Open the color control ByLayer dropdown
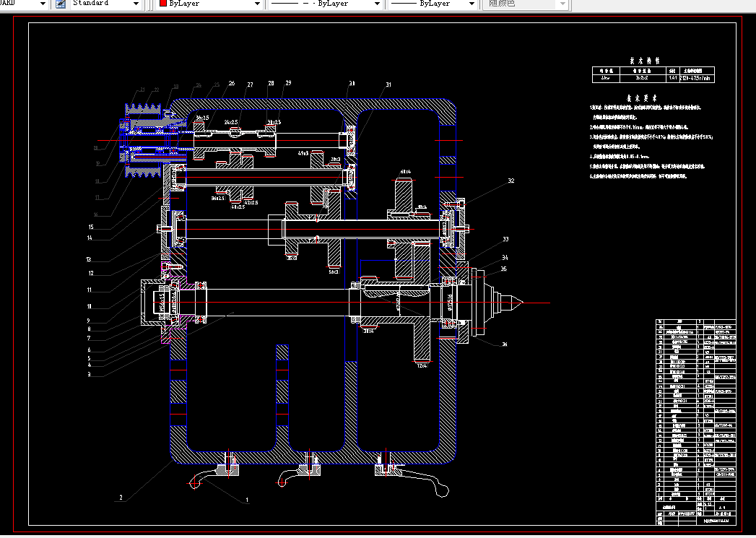This screenshot has height=538, width=756. 257,4
